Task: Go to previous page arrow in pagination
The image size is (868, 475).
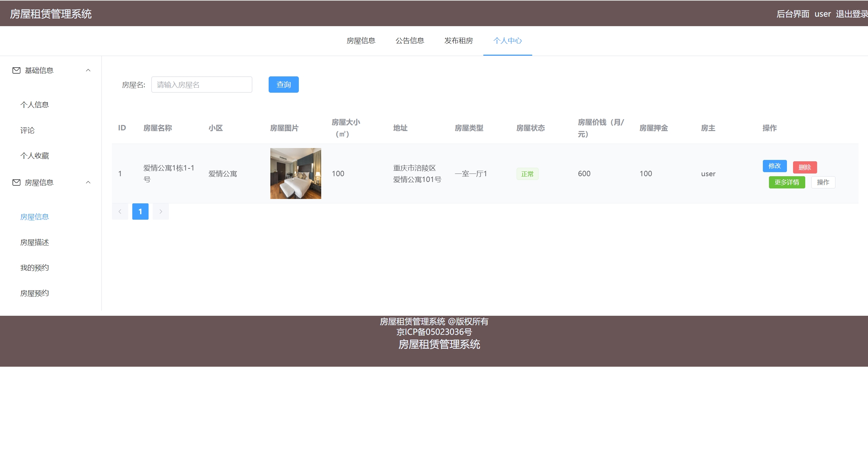Action: (120, 212)
